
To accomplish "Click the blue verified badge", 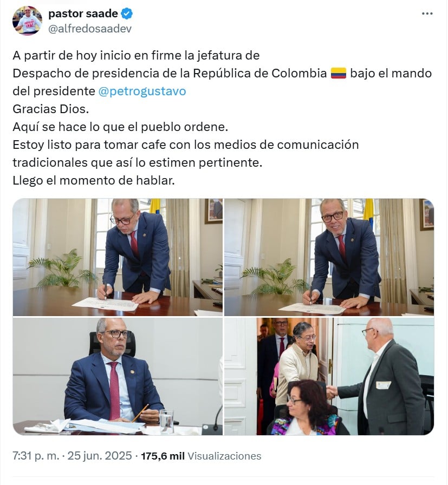I will click(127, 14).
